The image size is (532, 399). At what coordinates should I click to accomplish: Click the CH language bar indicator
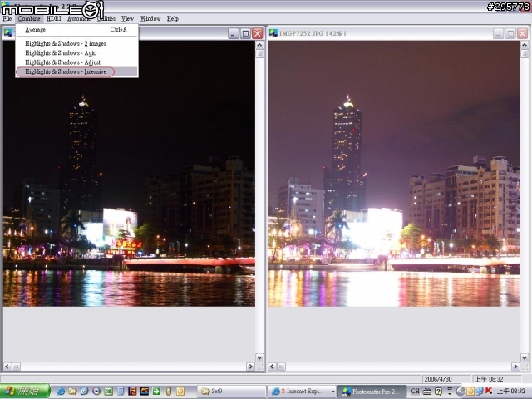click(416, 392)
